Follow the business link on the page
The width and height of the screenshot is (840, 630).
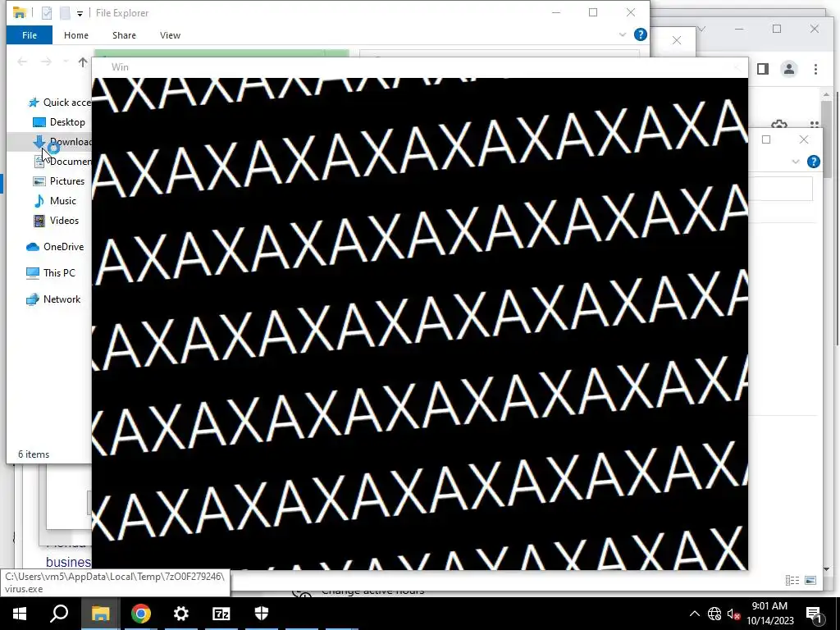click(x=69, y=562)
